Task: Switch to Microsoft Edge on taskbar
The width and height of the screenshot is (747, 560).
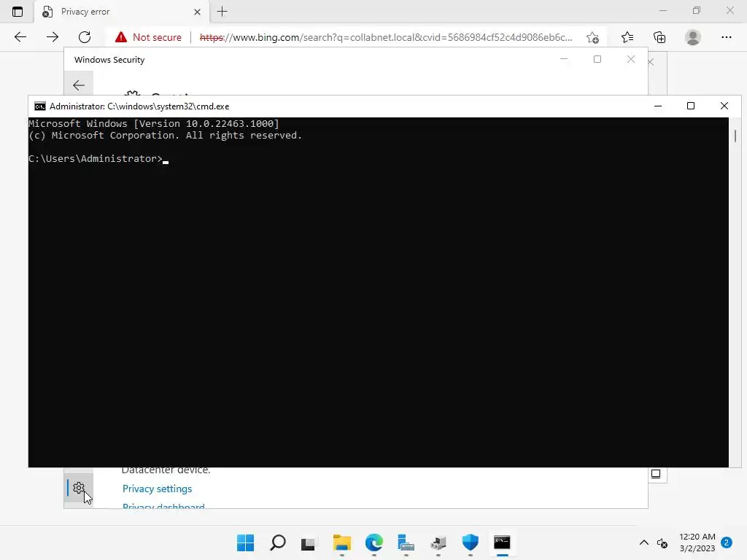Action: pyautogui.click(x=374, y=542)
